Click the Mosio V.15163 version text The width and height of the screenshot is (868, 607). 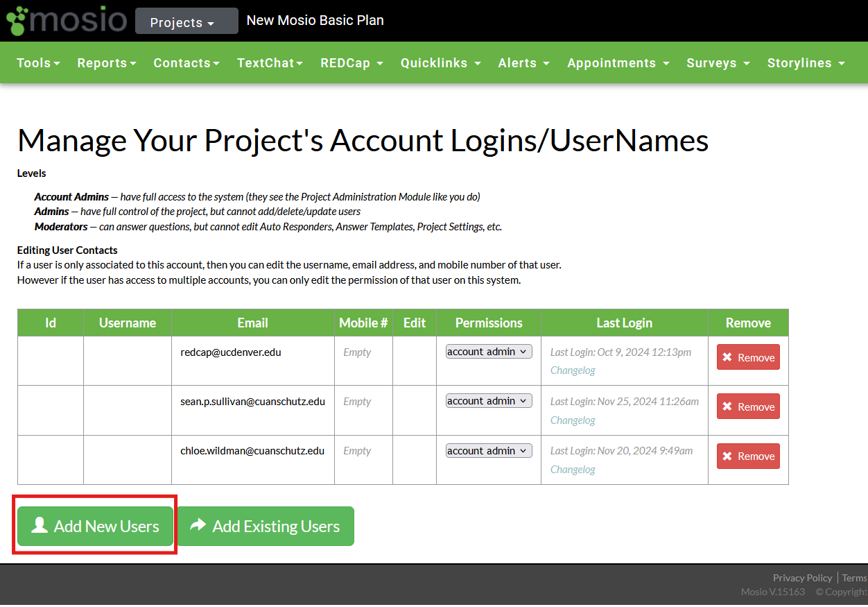[x=773, y=592]
